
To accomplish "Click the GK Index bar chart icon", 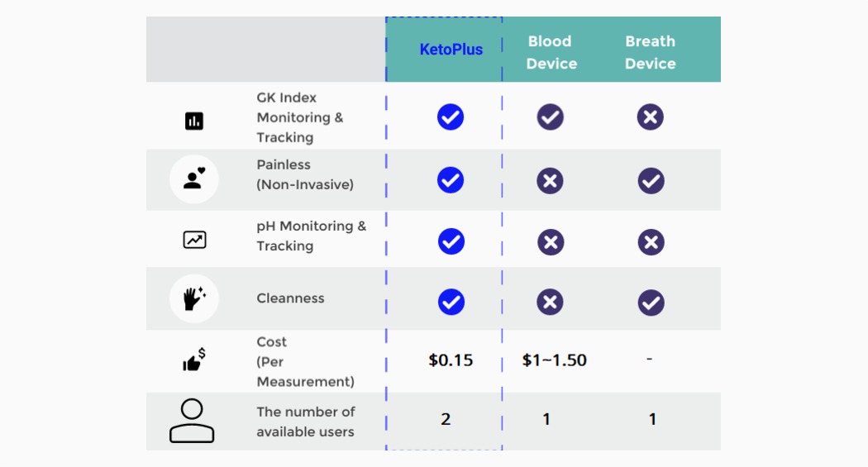I will (194, 122).
